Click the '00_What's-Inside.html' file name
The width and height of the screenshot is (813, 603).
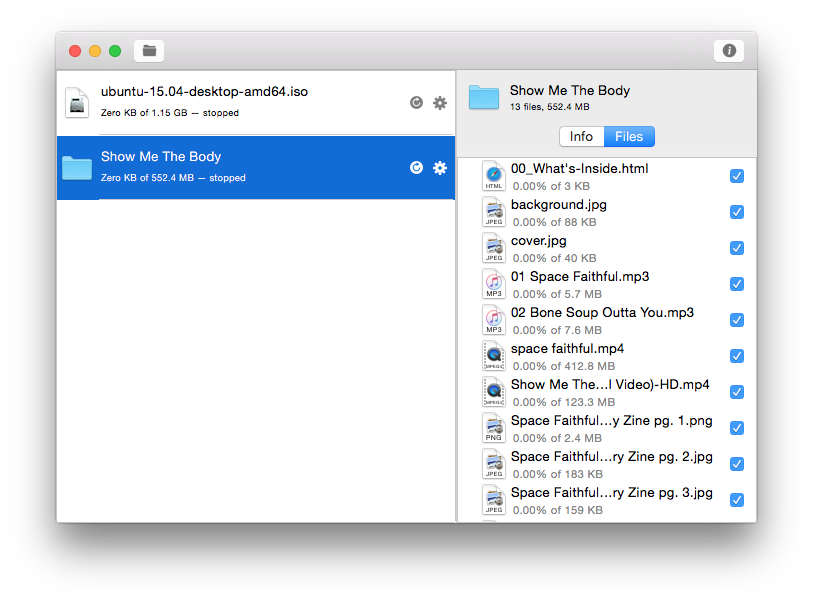pyautogui.click(x=579, y=169)
